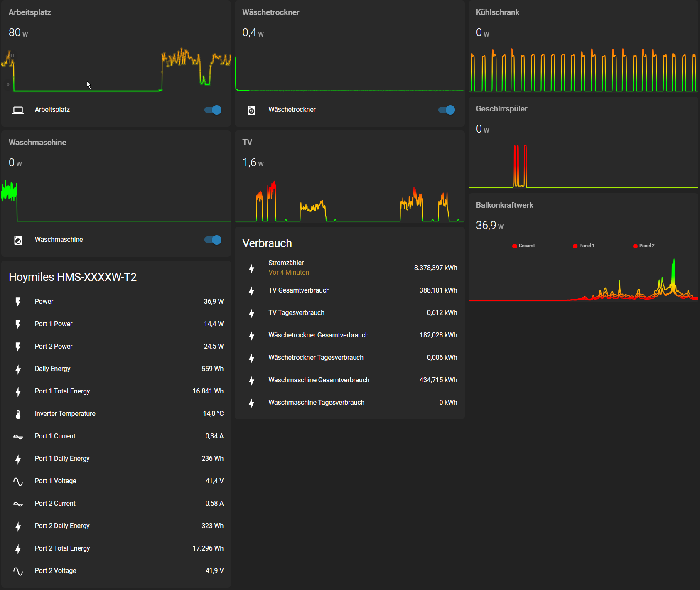The height and width of the screenshot is (590, 700).
Task: Click the Port 2 Voltage sine icon
Action: [18, 571]
